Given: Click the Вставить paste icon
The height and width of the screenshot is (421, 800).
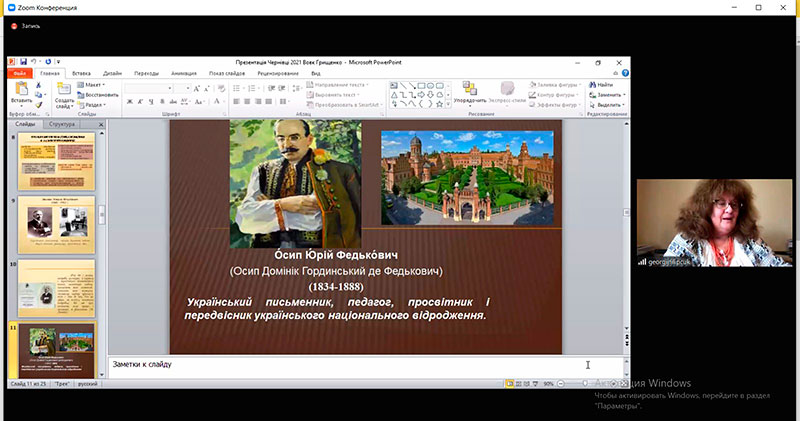Looking at the screenshot, I should (x=21, y=89).
